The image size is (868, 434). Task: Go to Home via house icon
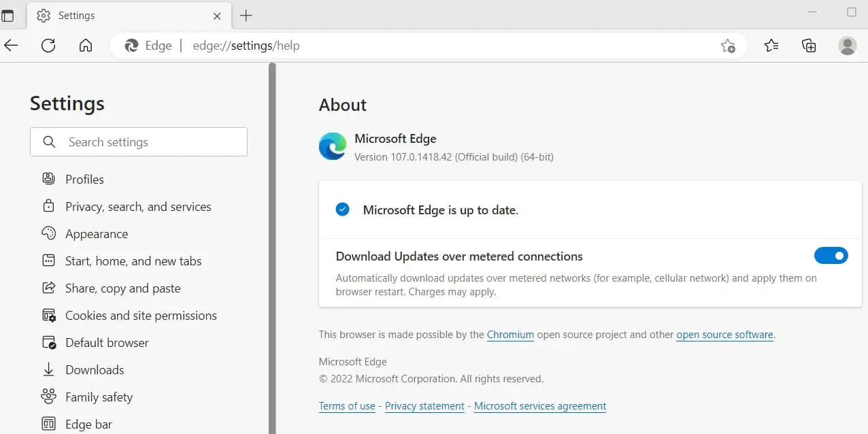(x=86, y=46)
